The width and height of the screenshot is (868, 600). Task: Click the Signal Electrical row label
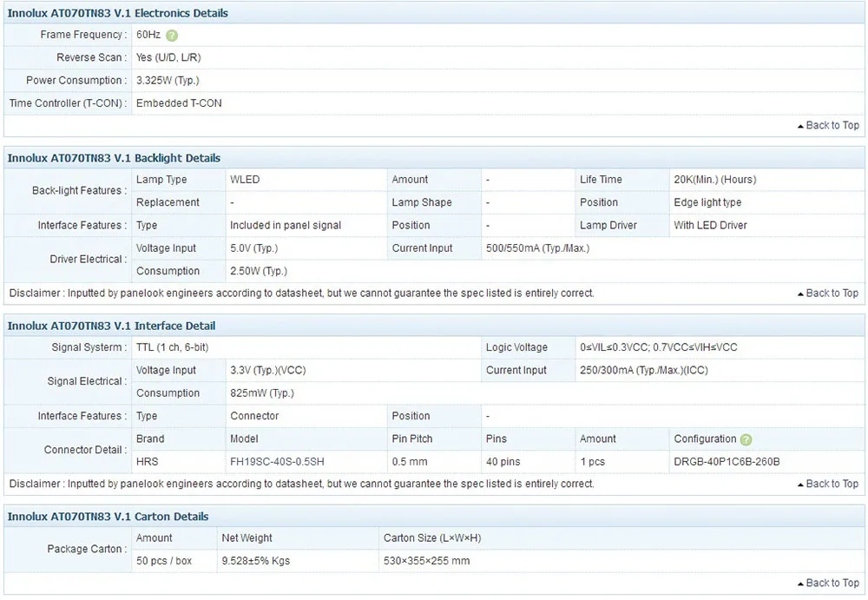click(x=87, y=382)
